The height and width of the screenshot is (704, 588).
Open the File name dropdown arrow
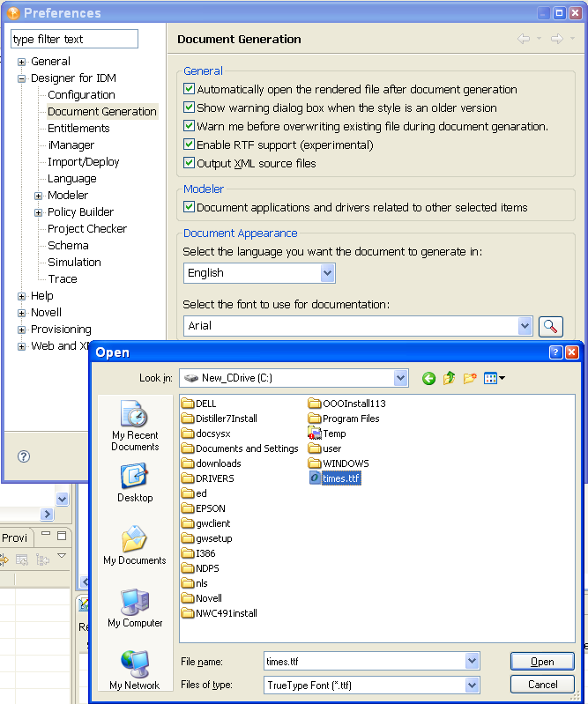pos(472,661)
